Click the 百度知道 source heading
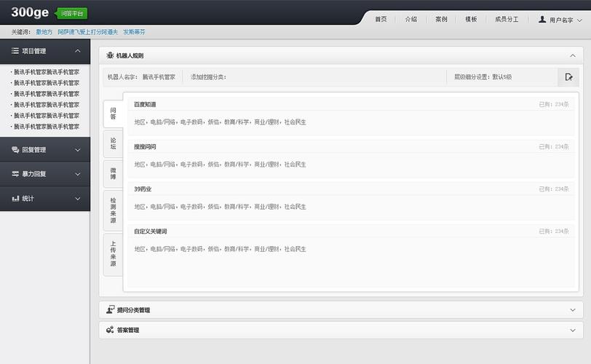The image size is (591, 364). (145, 104)
